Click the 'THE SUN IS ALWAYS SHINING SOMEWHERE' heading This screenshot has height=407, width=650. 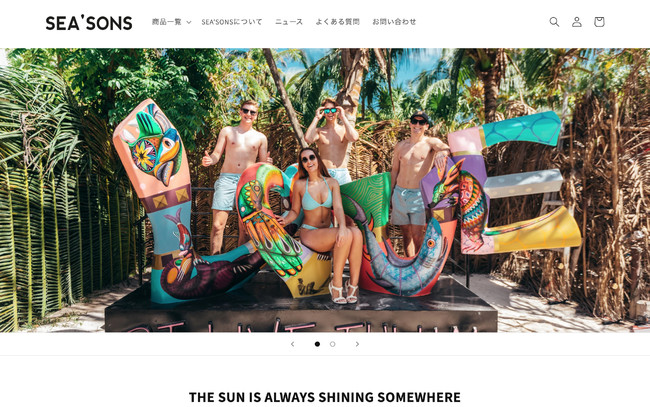[325, 397]
